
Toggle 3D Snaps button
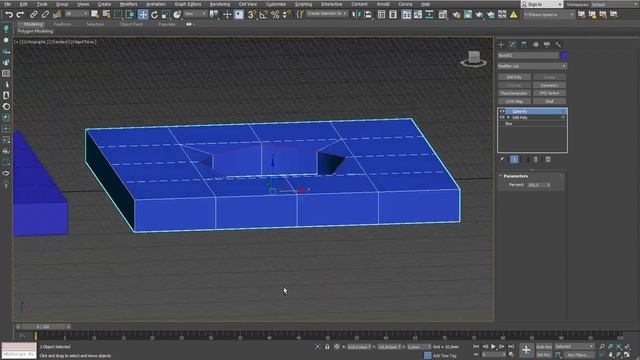252,15
